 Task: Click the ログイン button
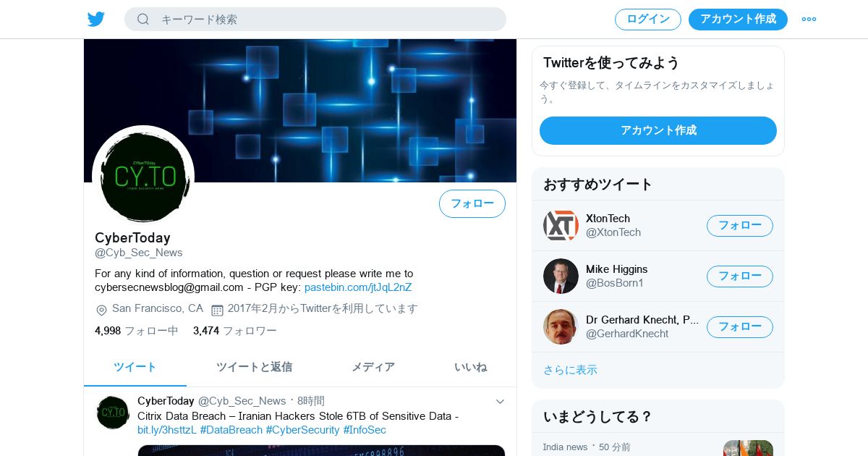click(x=648, y=19)
